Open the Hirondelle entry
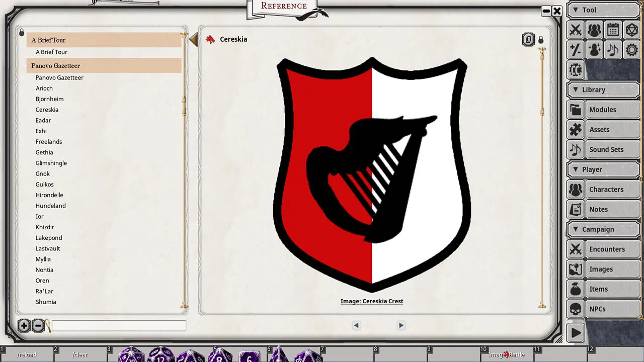Screen dimensions: 644x362 point(49,195)
